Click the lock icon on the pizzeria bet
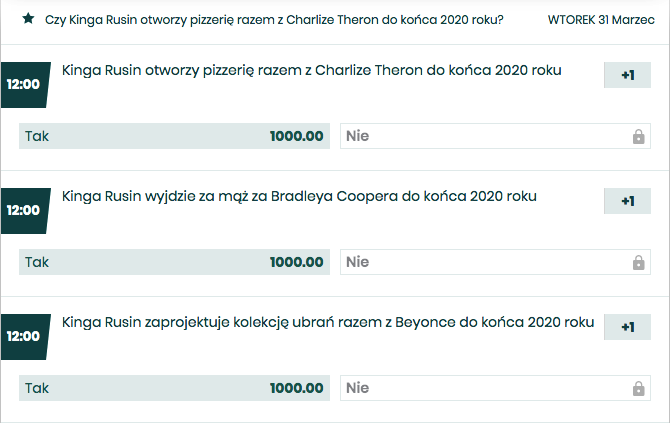 (x=638, y=136)
